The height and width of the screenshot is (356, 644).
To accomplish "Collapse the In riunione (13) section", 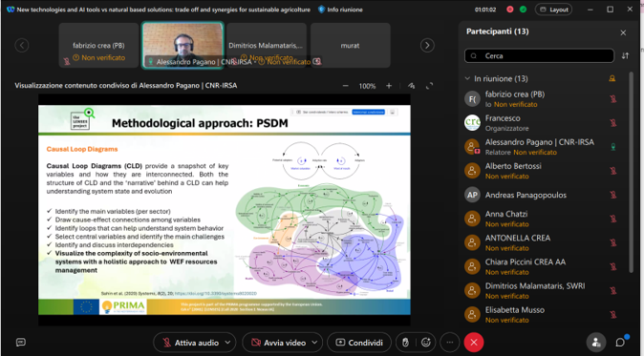I will pos(467,78).
